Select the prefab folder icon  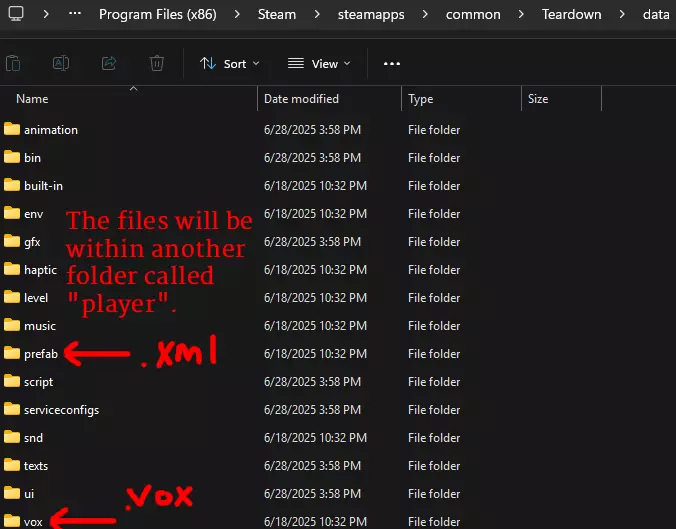click(12, 353)
